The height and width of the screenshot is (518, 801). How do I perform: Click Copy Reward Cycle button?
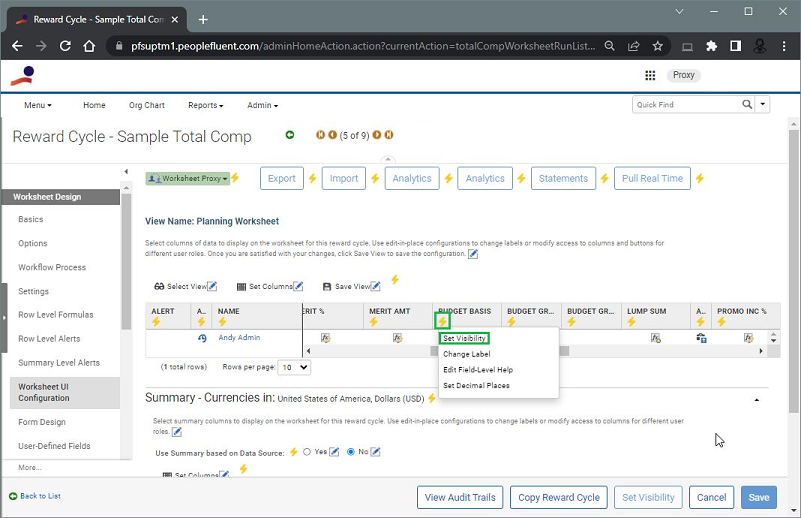(559, 497)
